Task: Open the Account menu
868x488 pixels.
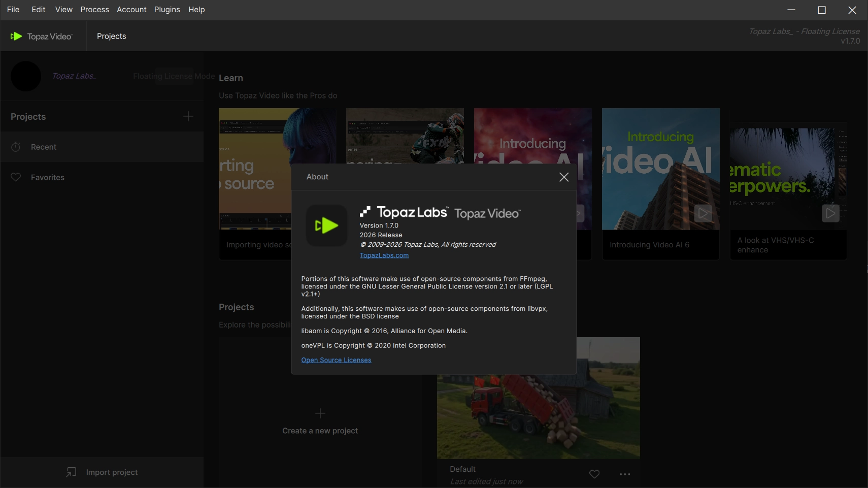Action: pos(131,10)
